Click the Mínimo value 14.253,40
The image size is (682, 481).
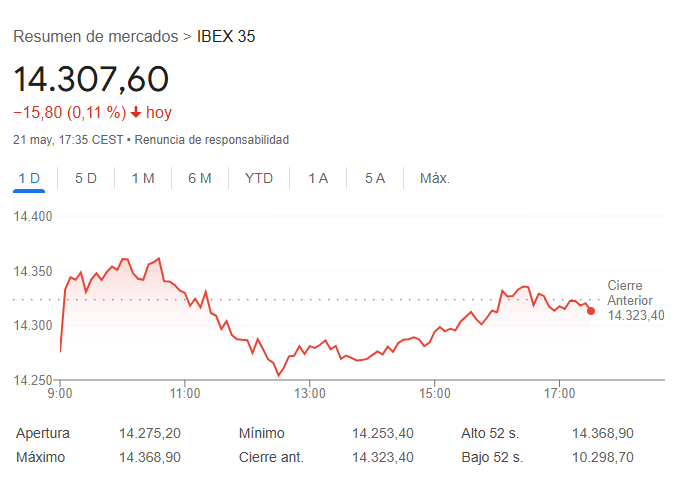[x=382, y=434]
